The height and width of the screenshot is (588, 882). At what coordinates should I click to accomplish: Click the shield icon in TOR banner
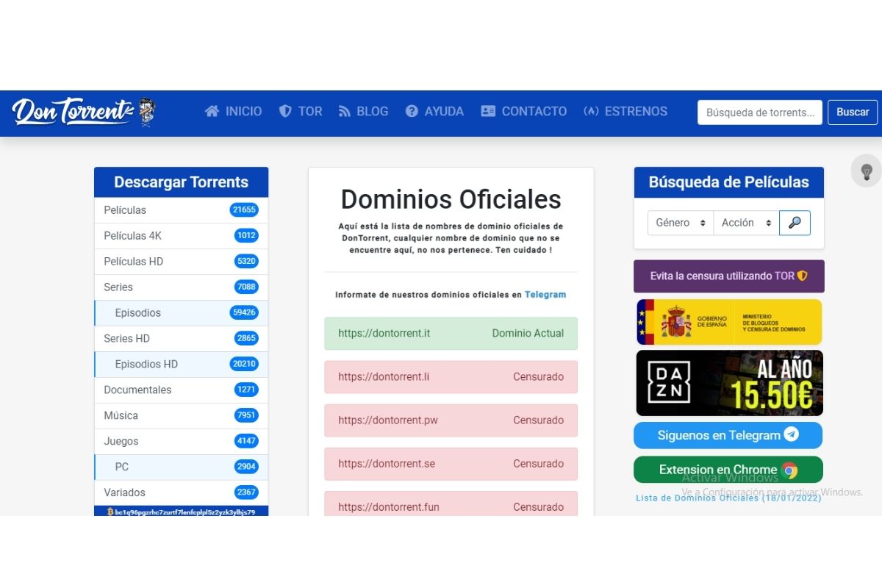tap(802, 276)
